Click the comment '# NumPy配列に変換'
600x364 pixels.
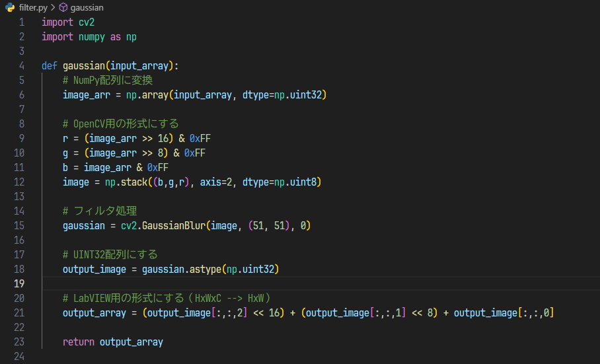(x=108, y=81)
